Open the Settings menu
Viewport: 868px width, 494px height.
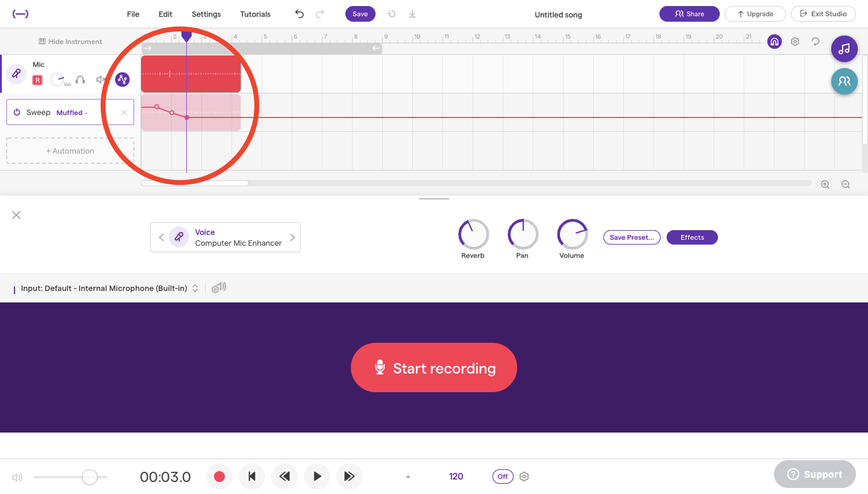[x=206, y=14]
